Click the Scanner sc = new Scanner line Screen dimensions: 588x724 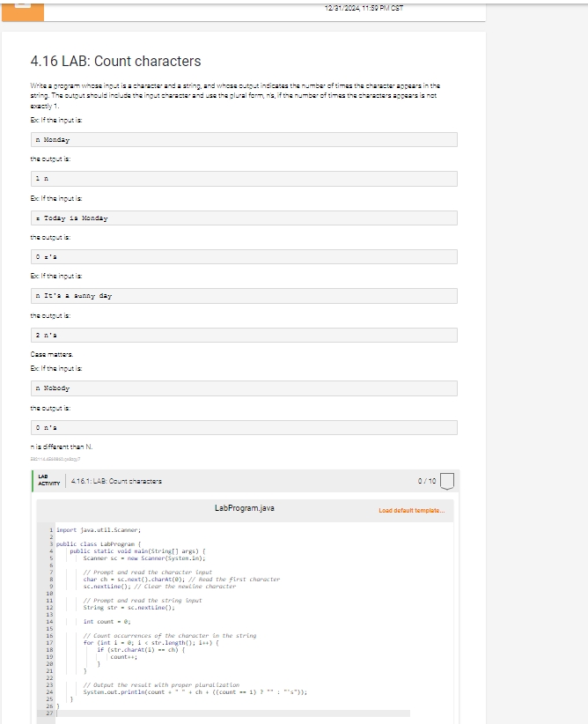click(x=144, y=558)
